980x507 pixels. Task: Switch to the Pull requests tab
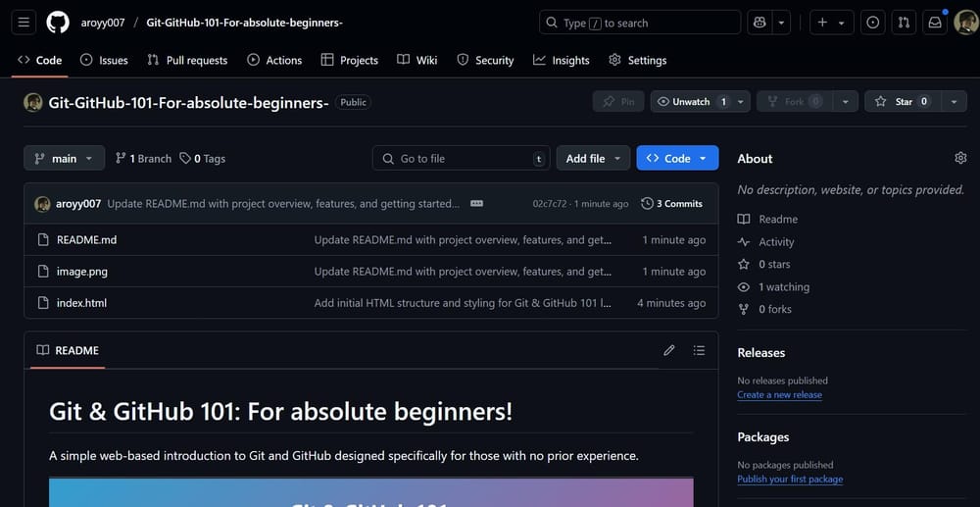pos(187,60)
